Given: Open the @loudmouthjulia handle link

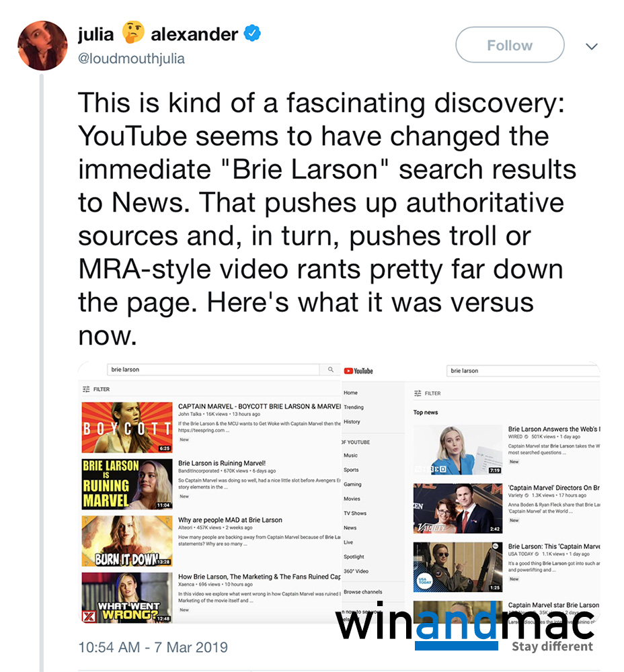Looking at the screenshot, I should tap(131, 58).
